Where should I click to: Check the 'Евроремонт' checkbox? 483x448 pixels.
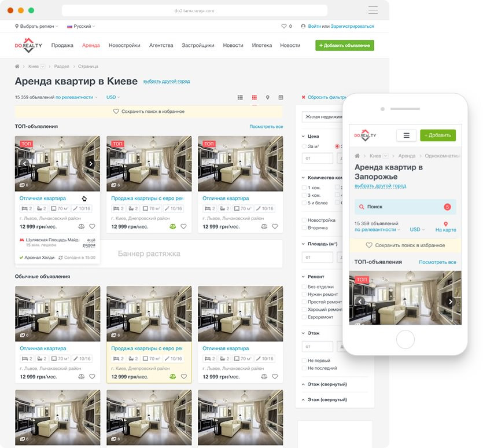point(304,317)
